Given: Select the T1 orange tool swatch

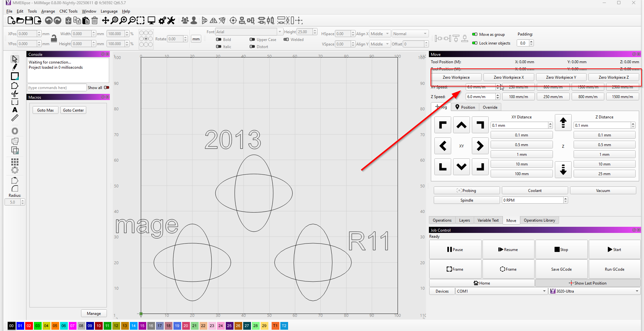Looking at the screenshot, I should coord(275,326).
